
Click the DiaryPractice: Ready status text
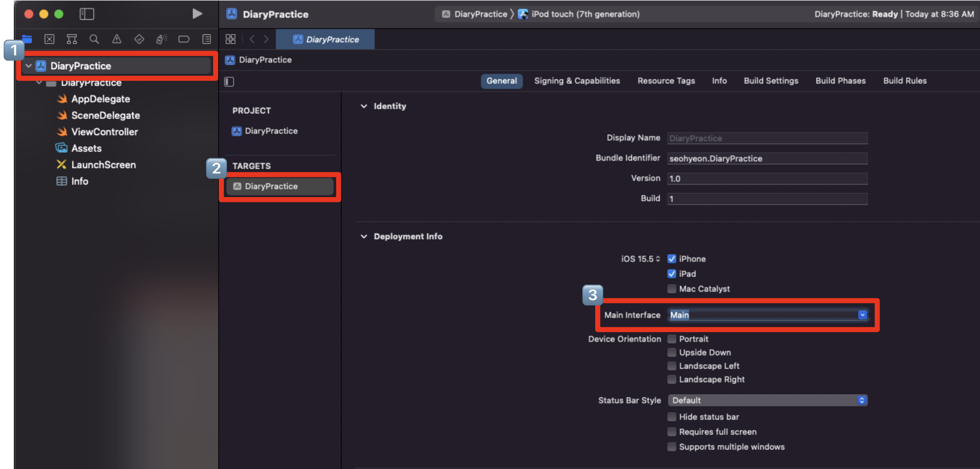pos(856,14)
